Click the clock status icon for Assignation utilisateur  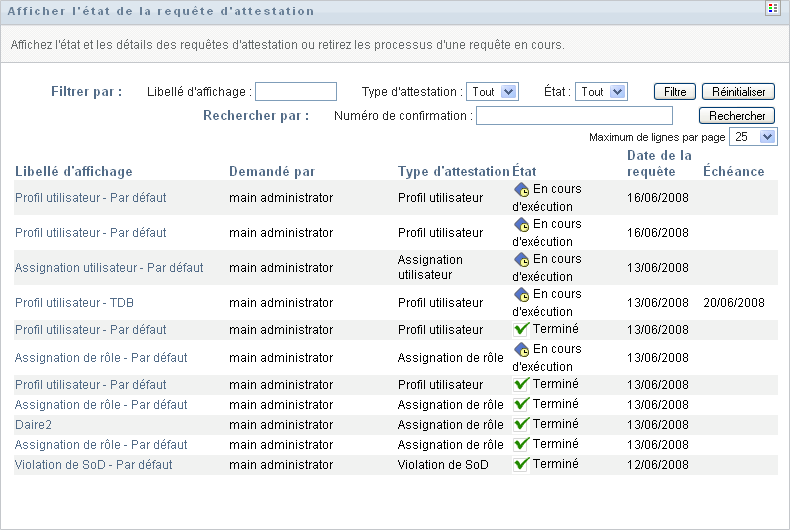521,260
